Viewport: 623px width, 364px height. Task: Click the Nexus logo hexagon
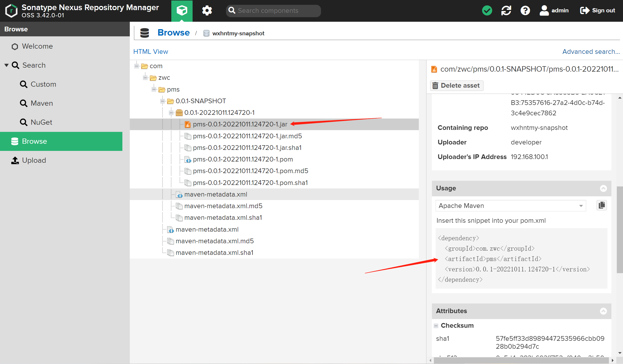tap(11, 11)
